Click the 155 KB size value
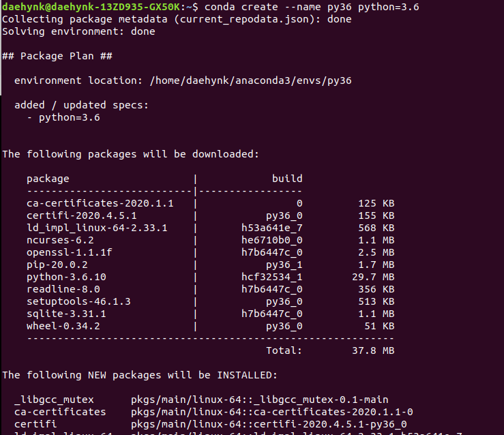The height and width of the screenshot is (435, 504). (x=376, y=215)
